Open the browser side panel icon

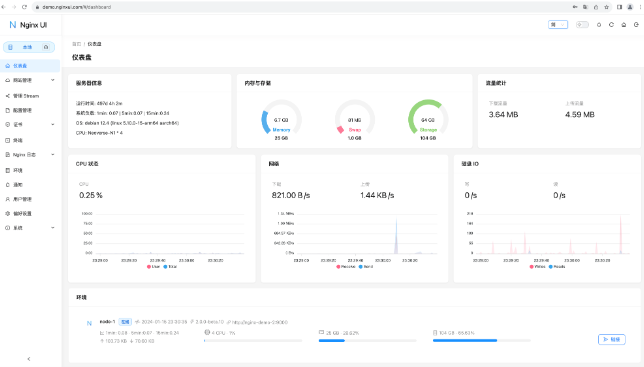point(619,7)
